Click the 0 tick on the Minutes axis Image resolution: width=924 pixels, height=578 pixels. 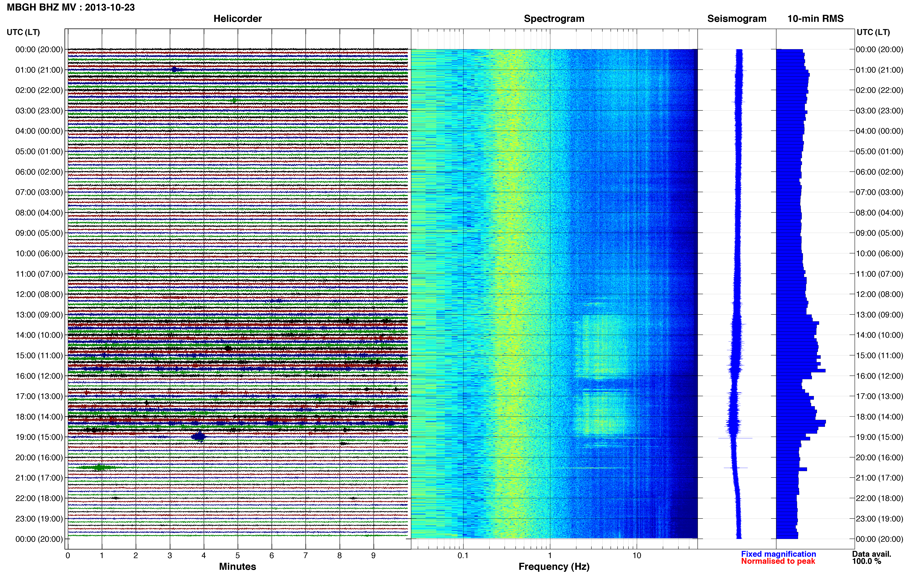point(68,556)
